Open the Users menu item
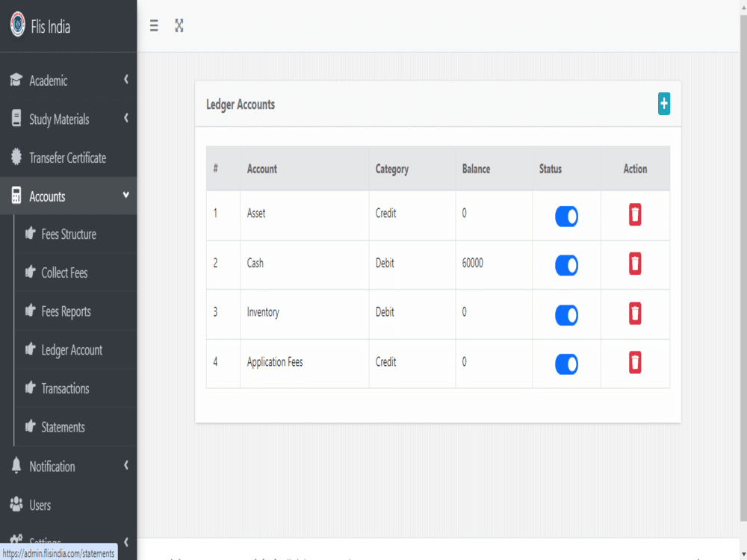The height and width of the screenshot is (560, 747). pyautogui.click(x=68, y=505)
